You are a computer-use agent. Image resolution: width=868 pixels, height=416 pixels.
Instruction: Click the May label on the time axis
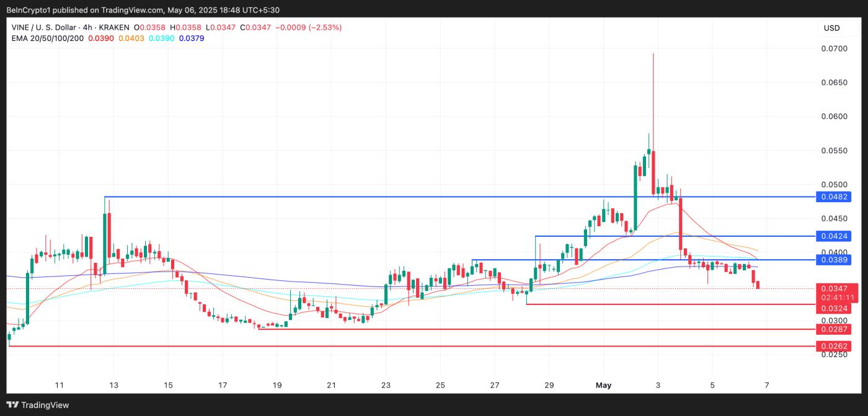(602, 385)
